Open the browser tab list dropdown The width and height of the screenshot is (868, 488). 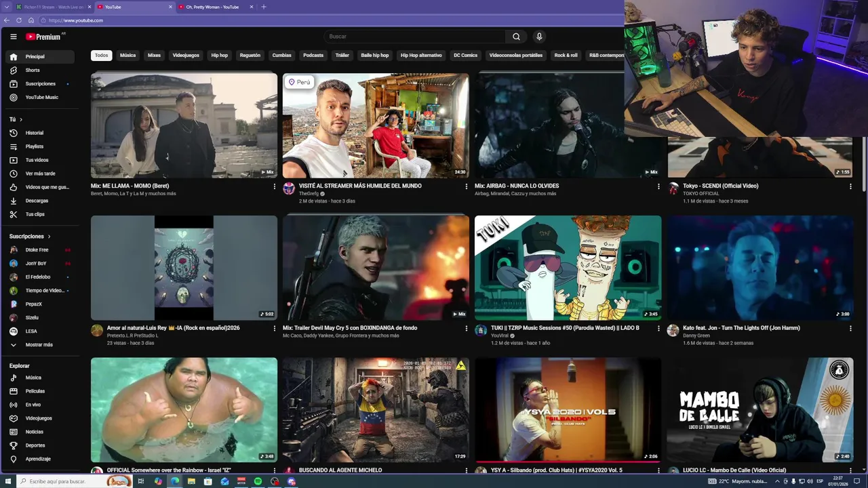click(x=5, y=7)
